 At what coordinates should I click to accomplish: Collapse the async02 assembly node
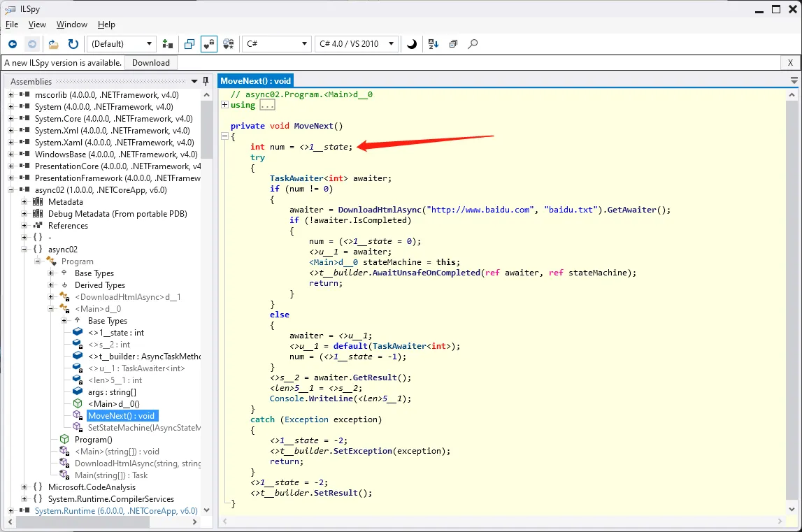[x=11, y=189]
